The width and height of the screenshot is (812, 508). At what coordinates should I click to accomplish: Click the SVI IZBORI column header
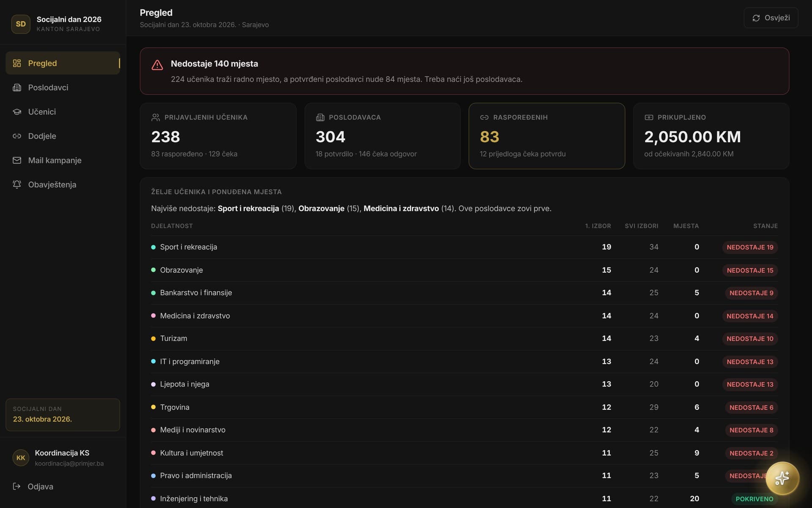point(642,226)
